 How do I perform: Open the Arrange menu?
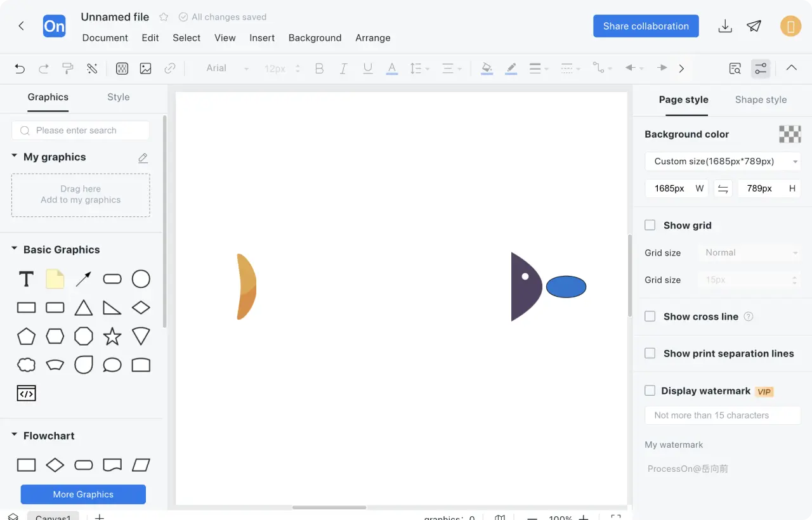[x=372, y=38]
